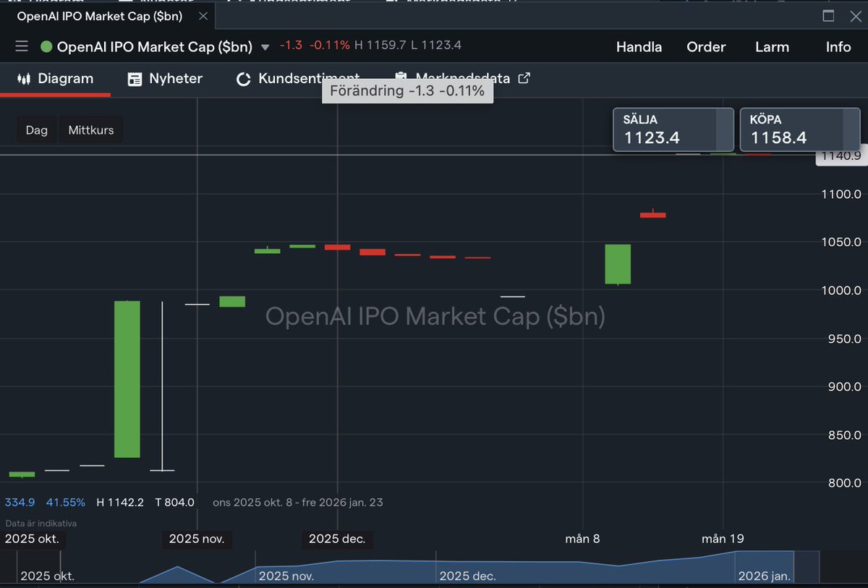Click the 2025 dec. date label on axis
The width and height of the screenshot is (868, 588).
coord(337,539)
